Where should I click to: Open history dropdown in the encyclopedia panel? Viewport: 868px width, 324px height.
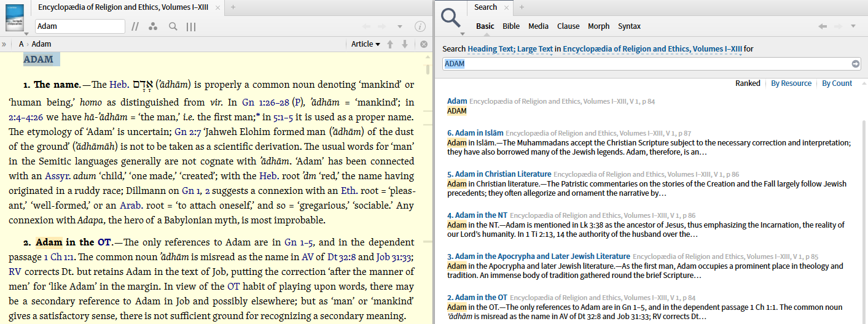400,26
